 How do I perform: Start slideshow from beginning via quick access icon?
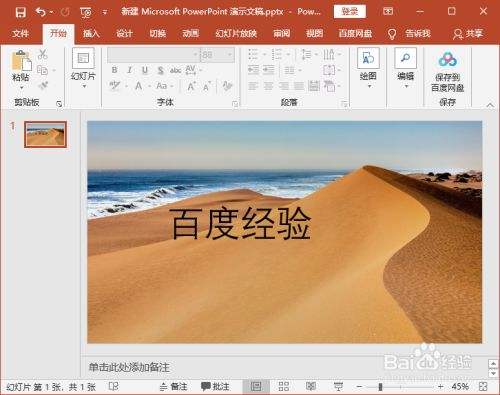pyautogui.click(x=86, y=13)
